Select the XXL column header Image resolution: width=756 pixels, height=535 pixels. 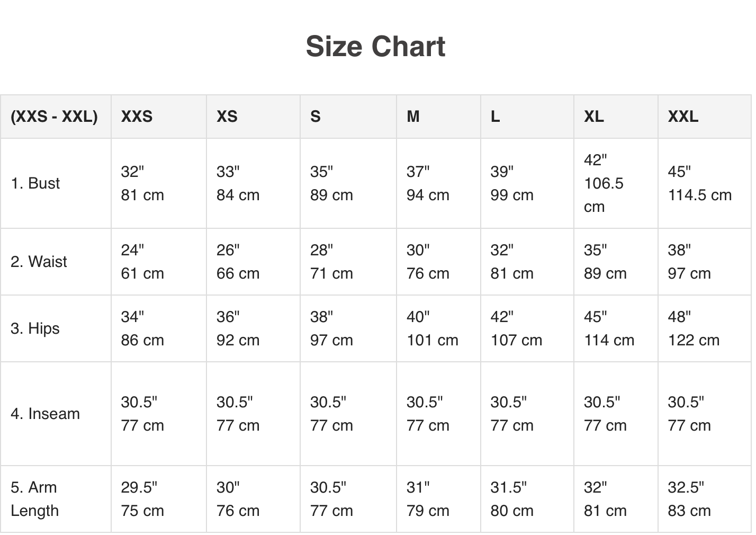click(683, 117)
